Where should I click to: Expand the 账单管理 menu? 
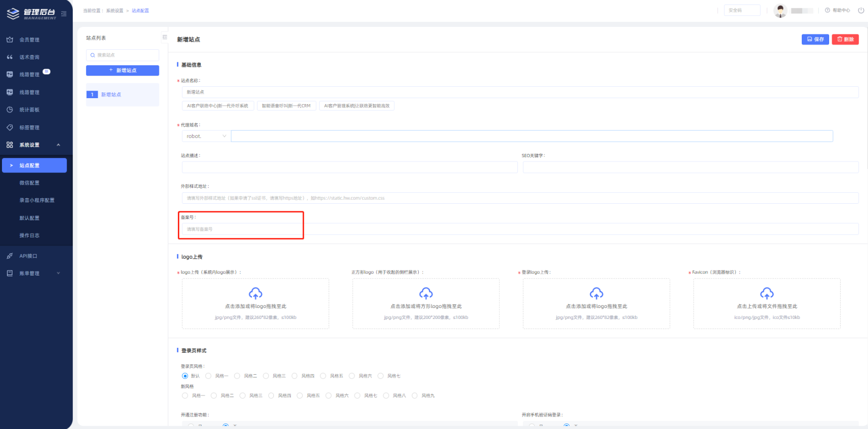[58, 273]
